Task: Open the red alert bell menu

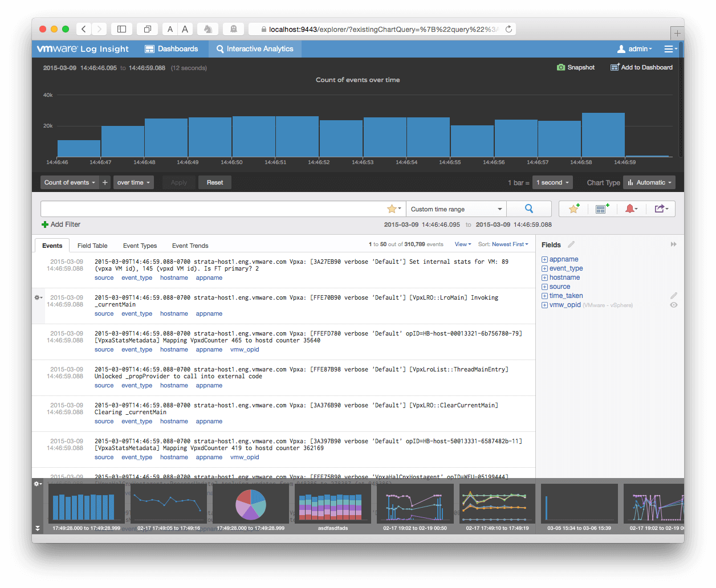Action: [x=630, y=209]
